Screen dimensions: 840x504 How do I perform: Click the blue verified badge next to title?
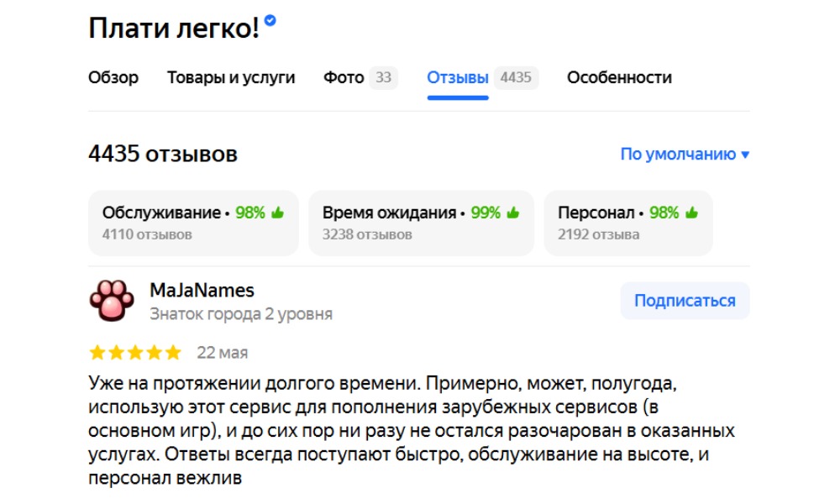[x=270, y=21]
